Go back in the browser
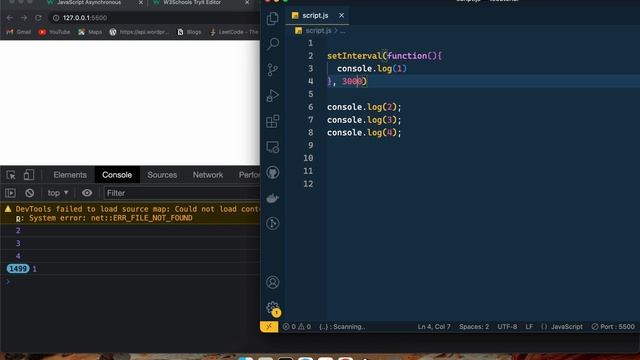This screenshot has height=360, width=640. pos(9,18)
